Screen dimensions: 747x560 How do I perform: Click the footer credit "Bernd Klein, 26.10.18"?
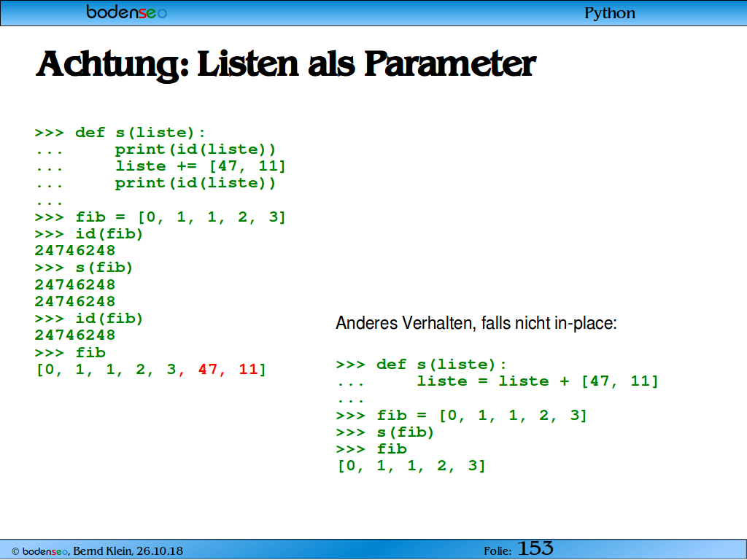[128, 551]
